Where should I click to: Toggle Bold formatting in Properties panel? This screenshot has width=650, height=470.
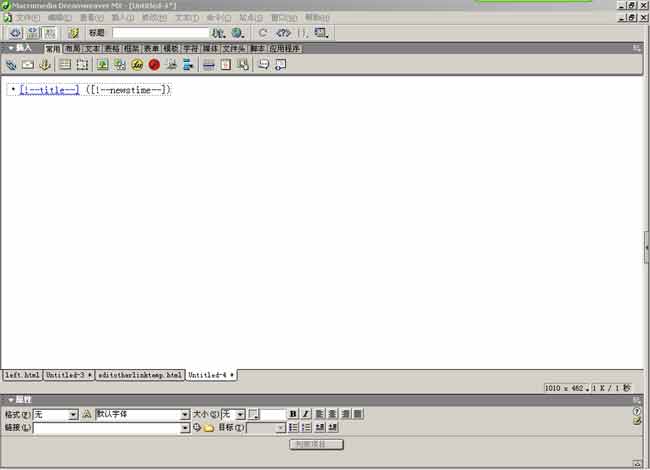click(293, 414)
